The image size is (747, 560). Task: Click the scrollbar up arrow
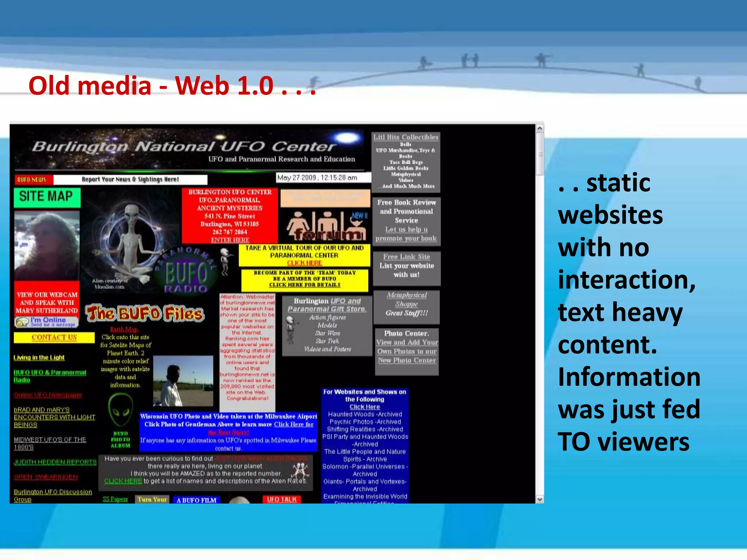pos(540,128)
